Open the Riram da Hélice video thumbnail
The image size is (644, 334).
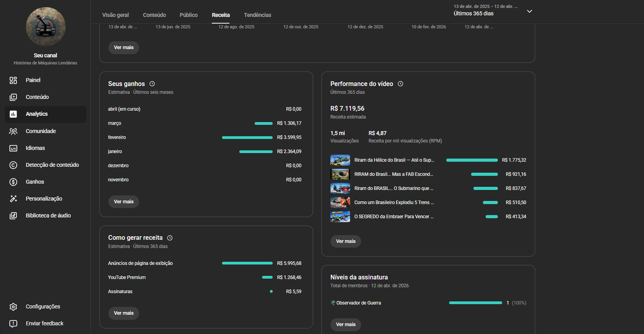pos(340,160)
